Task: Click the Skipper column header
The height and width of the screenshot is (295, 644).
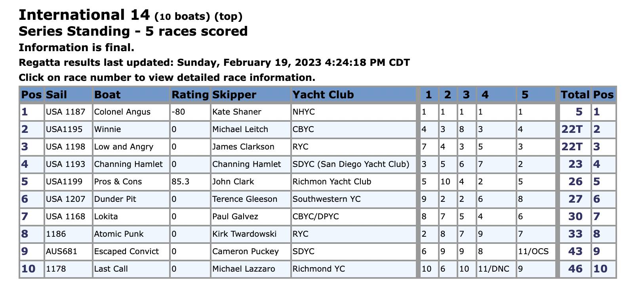Action: (234, 95)
